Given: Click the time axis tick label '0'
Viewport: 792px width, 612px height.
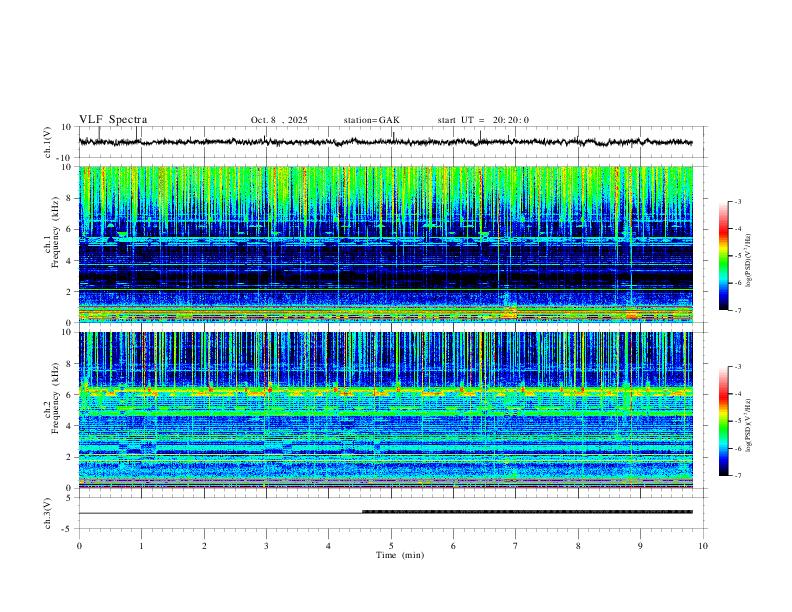Looking at the screenshot, I should tap(79, 546).
